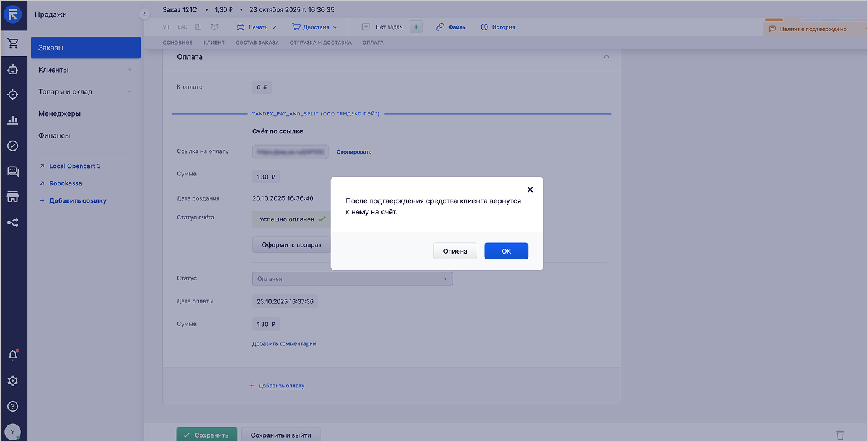Viewport: 868px width, 442px height.
Task: Toggle the BAD mark on the order
Action: (182, 27)
